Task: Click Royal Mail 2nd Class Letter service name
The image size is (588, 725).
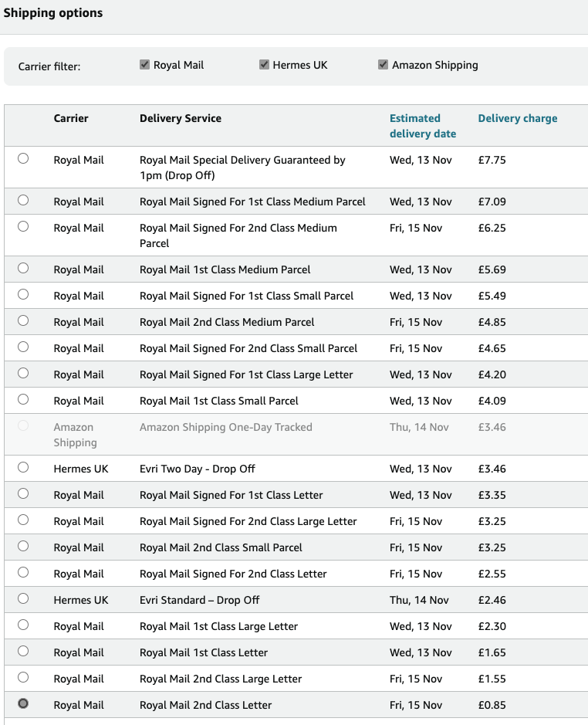Action: pyautogui.click(x=206, y=705)
